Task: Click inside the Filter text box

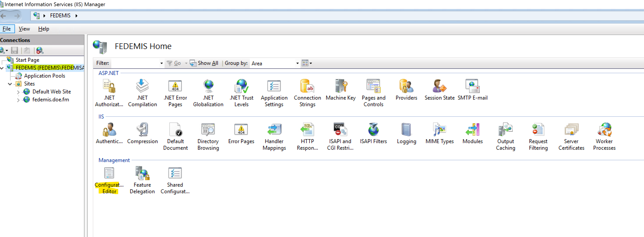Action: pos(135,64)
